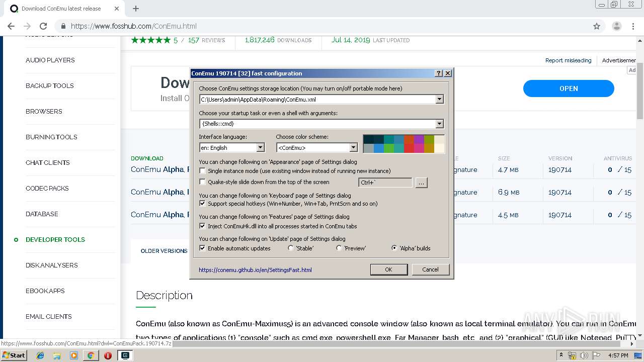Open Chat Clients category

[x=48, y=162]
